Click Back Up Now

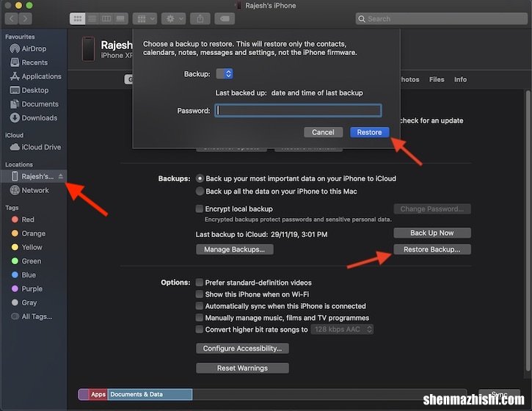point(432,233)
